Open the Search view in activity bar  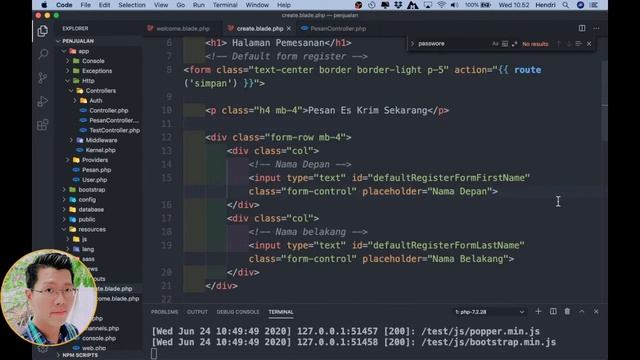(x=42, y=54)
